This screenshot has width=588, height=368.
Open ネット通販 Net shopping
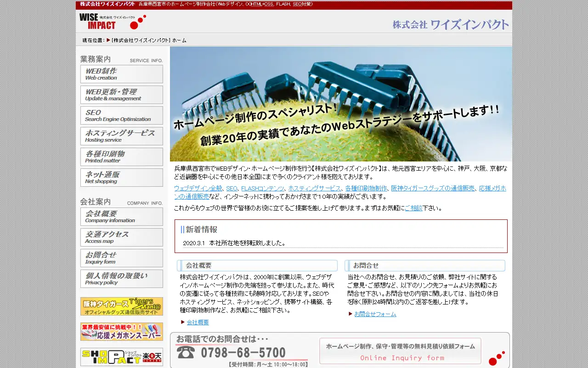(x=122, y=178)
